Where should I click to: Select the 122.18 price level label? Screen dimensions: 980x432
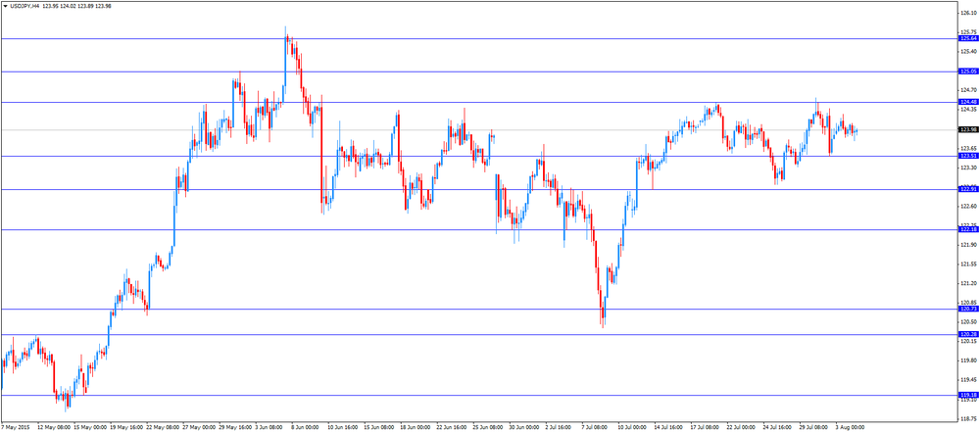[x=968, y=229]
